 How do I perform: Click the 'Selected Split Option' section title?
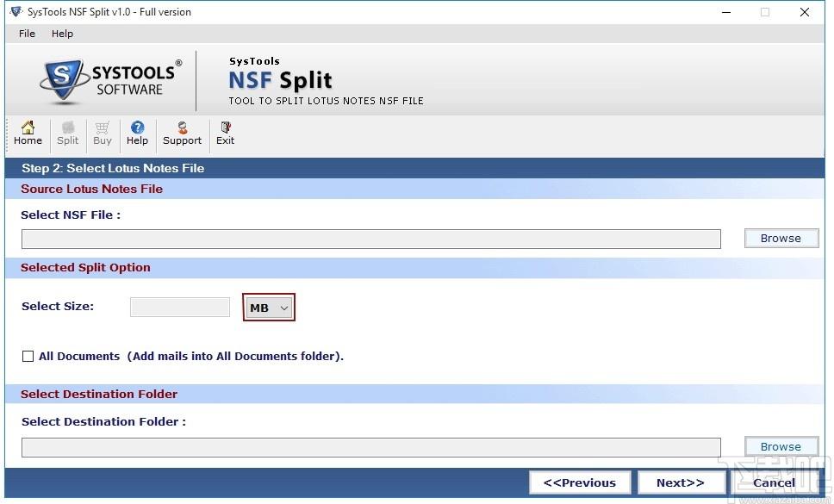(85, 267)
